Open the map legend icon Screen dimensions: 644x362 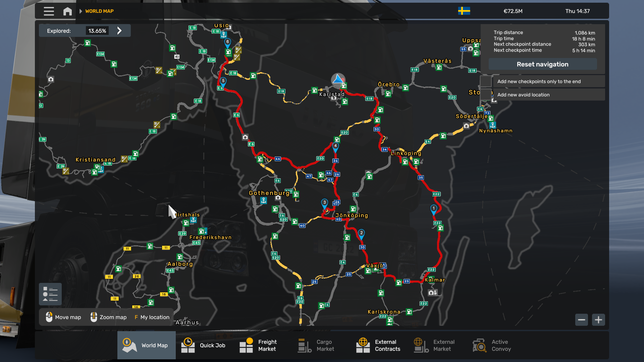[50, 294]
